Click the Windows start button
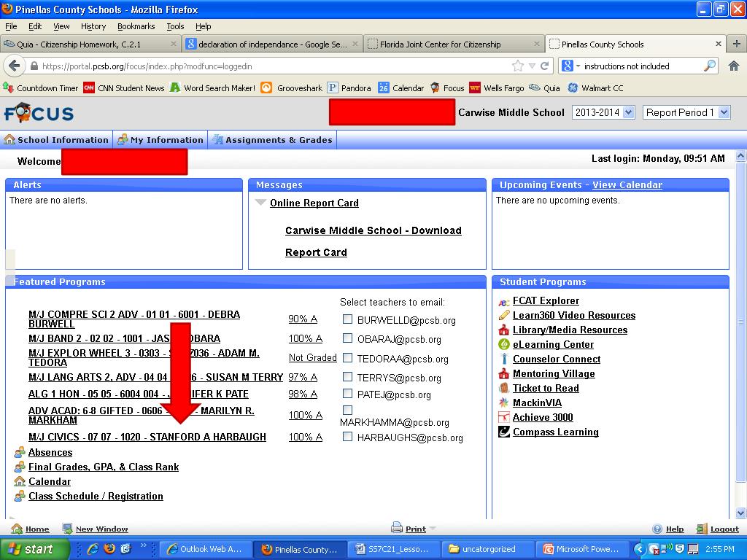 [34, 549]
